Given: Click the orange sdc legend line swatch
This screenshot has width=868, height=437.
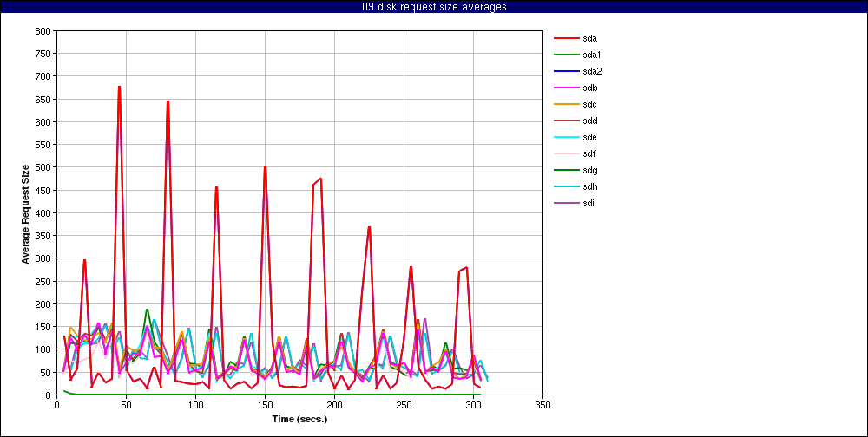Looking at the screenshot, I should tap(566, 105).
